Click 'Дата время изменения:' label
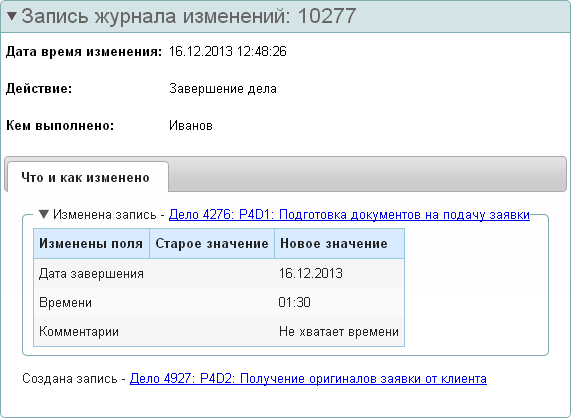Screen dimensions: 571x418 pyautogui.click(x=84, y=52)
